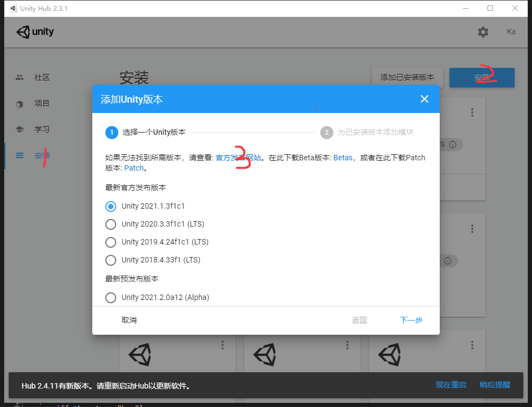The image size is (532, 407).
Task: Click 取消 to cancel the dialog
Action: coord(129,320)
